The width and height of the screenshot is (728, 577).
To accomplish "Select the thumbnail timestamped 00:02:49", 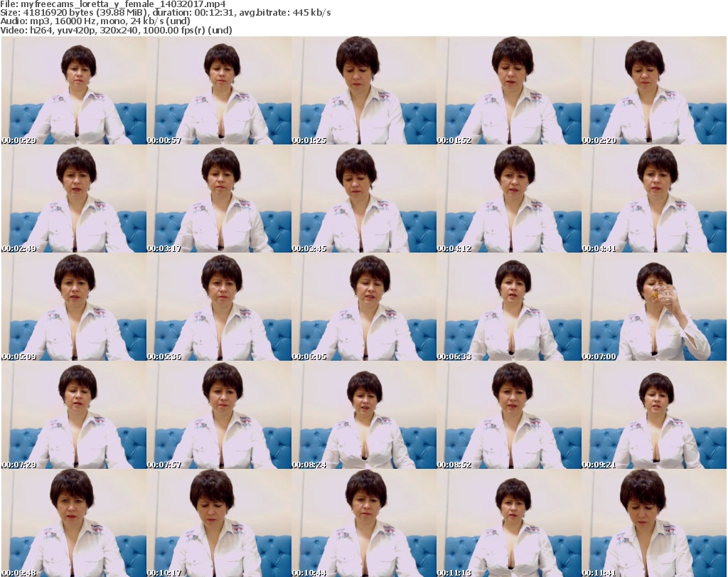I will tap(74, 198).
